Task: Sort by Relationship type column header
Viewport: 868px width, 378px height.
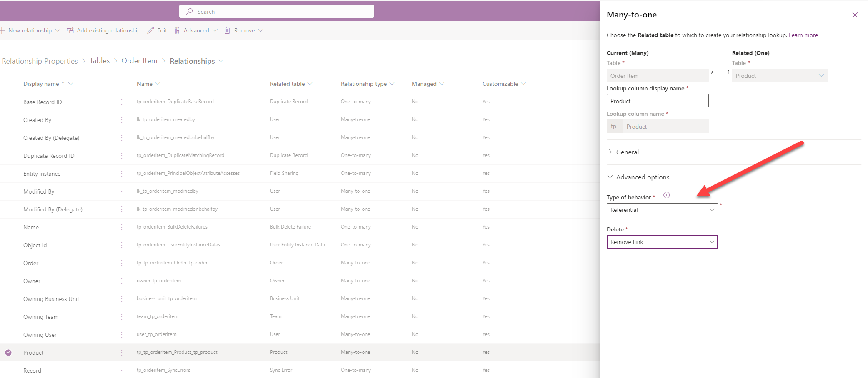Action: click(363, 84)
